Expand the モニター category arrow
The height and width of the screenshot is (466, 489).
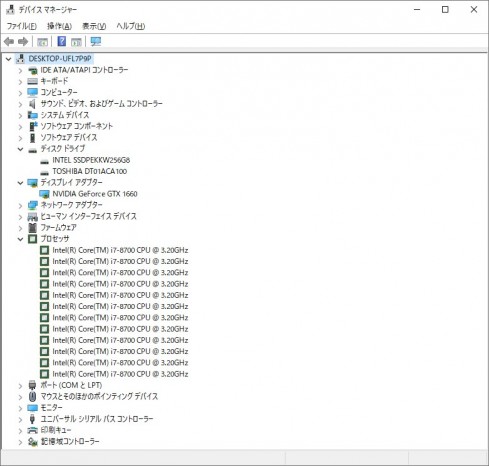click(20, 408)
